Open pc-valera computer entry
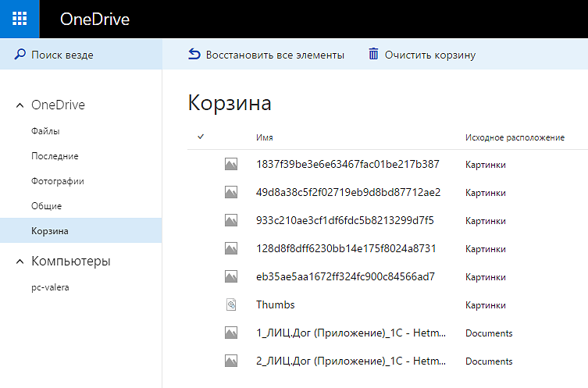 point(50,287)
